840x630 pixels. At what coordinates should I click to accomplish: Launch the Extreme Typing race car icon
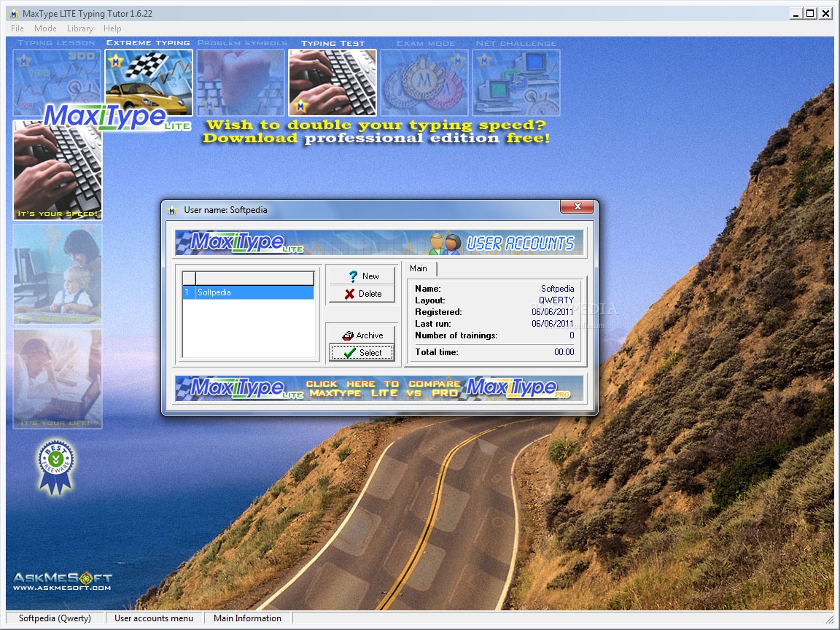[x=149, y=82]
